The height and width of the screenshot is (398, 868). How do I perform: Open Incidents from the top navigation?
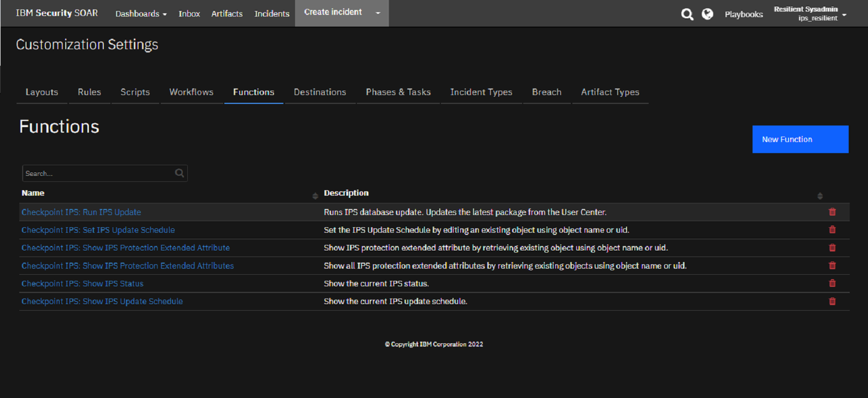[272, 14]
